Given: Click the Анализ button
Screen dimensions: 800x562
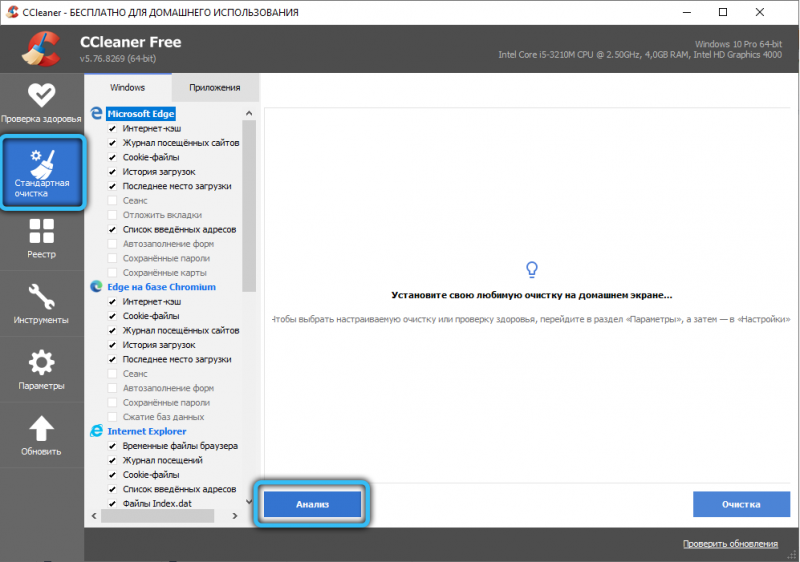Looking at the screenshot, I should 312,504.
